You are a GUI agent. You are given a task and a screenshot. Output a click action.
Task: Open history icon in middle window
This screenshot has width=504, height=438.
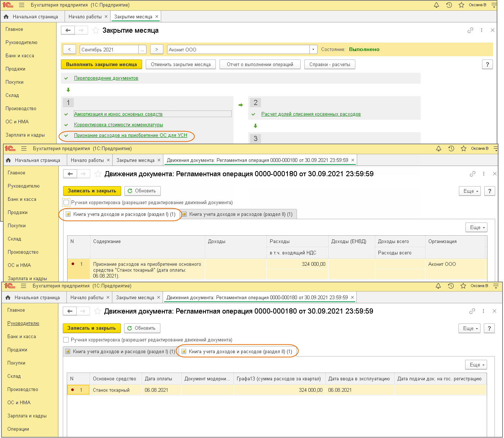(451, 149)
